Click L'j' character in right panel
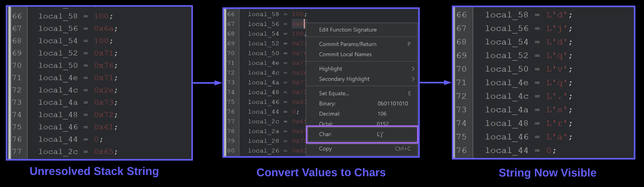 557,28
